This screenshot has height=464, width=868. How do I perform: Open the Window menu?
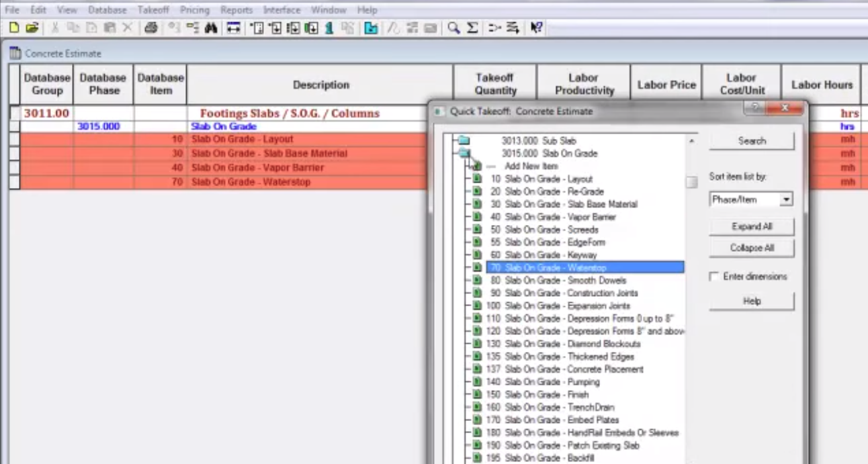click(x=329, y=10)
